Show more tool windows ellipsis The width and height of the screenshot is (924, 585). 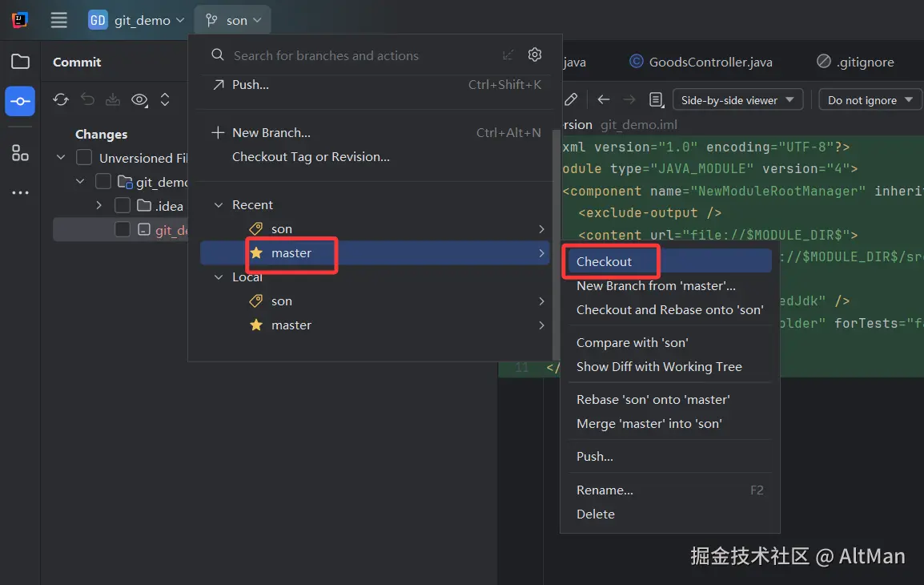(x=20, y=192)
